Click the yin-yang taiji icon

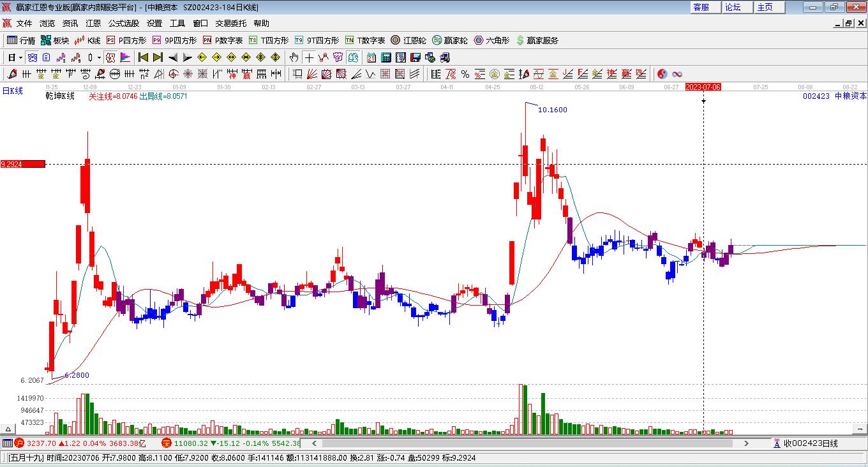click(662, 74)
